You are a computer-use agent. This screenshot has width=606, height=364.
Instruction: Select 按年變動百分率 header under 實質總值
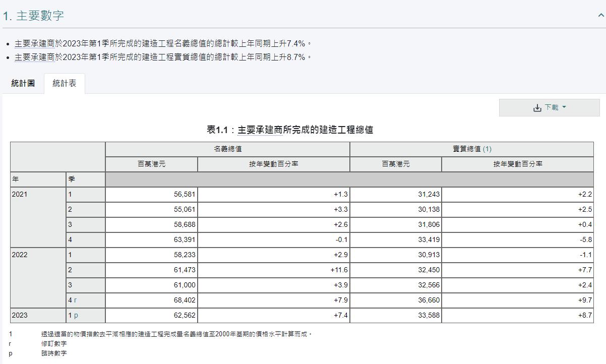pyautogui.click(x=517, y=164)
